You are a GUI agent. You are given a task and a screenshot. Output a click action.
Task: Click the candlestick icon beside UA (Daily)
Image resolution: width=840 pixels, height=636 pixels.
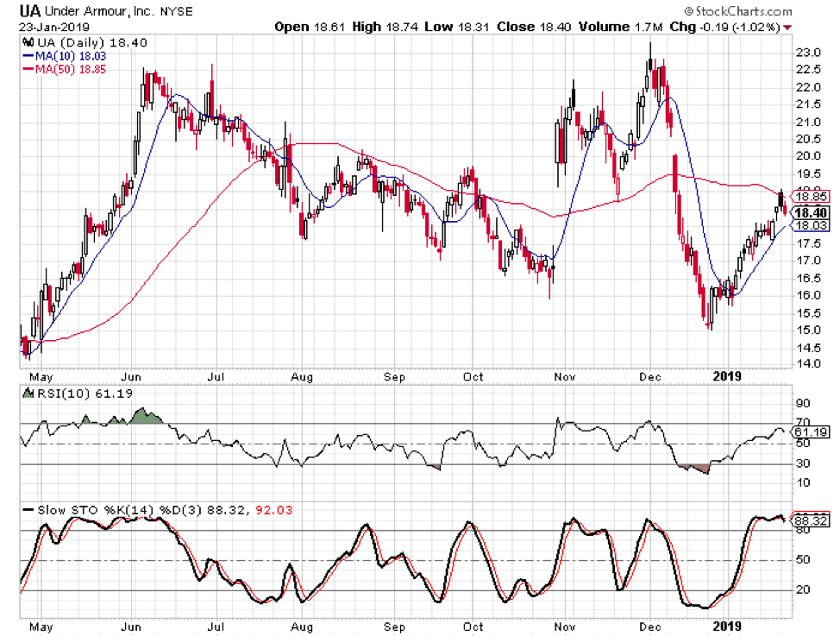pyautogui.click(x=28, y=42)
